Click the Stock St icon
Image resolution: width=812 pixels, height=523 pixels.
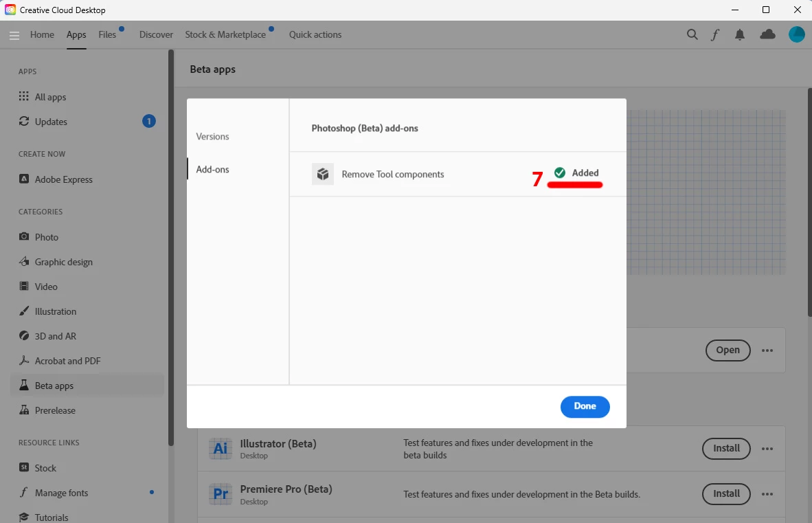[x=24, y=467]
